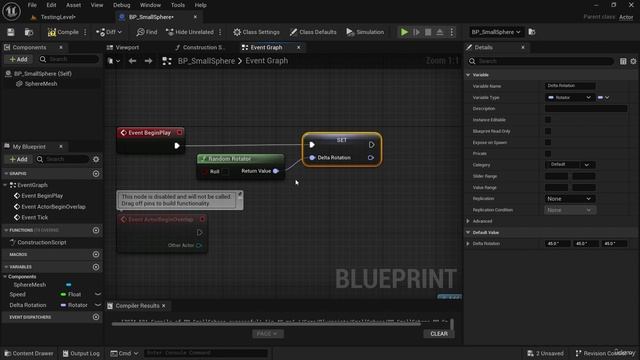Open the play options three-dot menu
Screen dimensions: 640x360
click(x=452, y=32)
